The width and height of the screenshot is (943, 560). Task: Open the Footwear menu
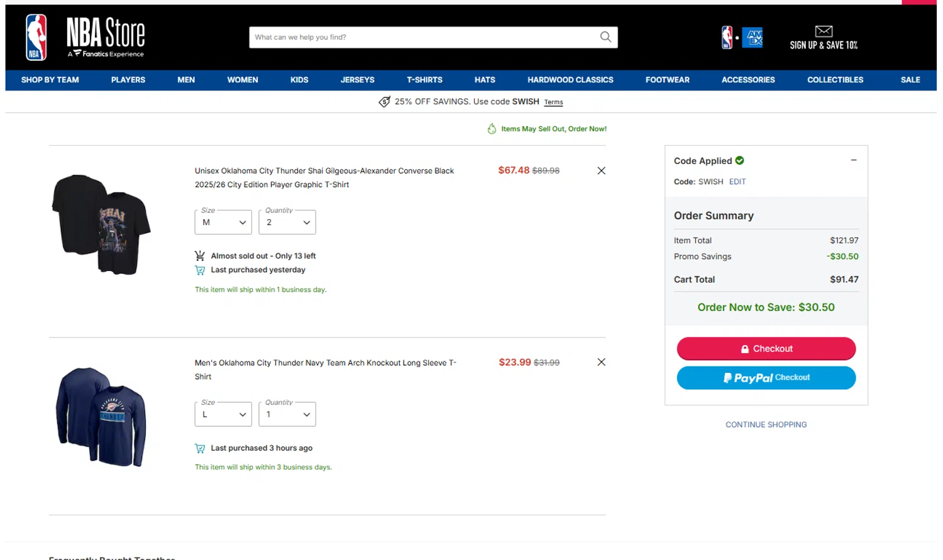point(668,80)
